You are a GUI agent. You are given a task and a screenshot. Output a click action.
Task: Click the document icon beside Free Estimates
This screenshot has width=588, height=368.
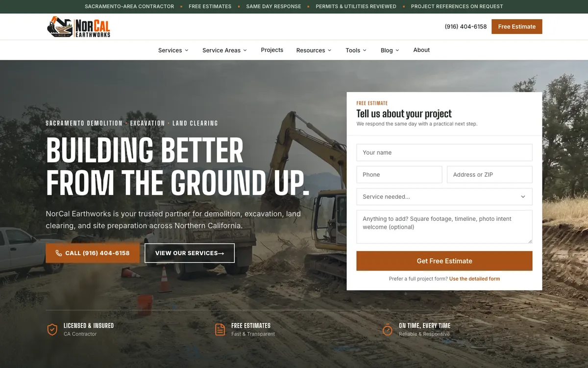(x=220, y=329)
